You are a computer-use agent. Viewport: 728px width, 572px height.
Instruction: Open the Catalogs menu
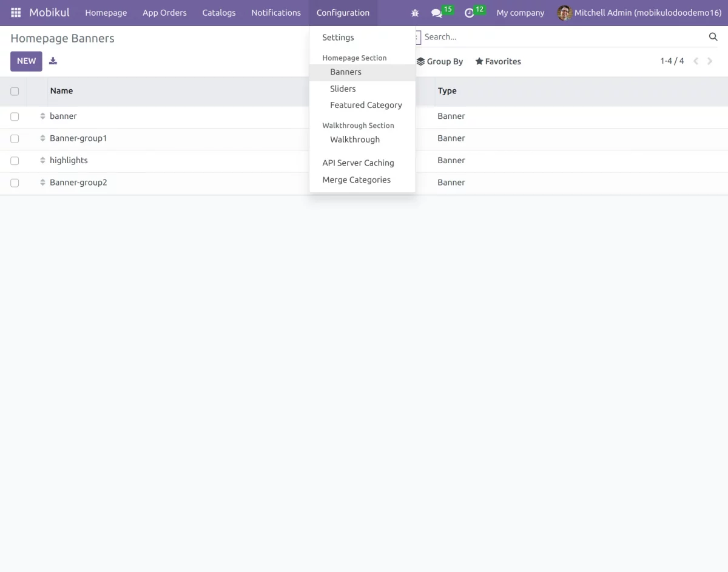tap(218, 12)
